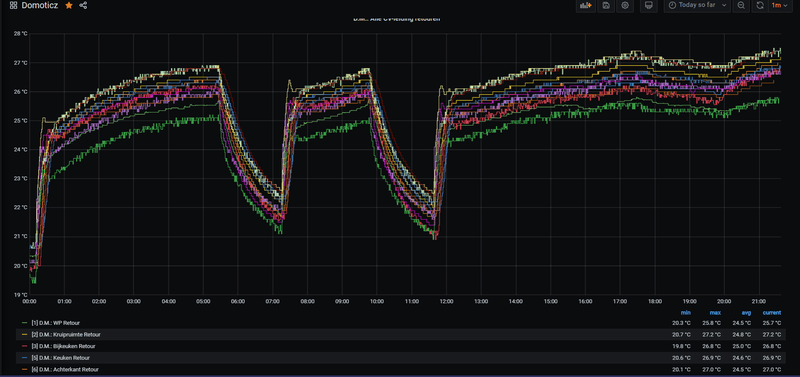Click the Domoticz dashboard title
The width and height of the screenshot is (800, 377).
click(41, 5)
